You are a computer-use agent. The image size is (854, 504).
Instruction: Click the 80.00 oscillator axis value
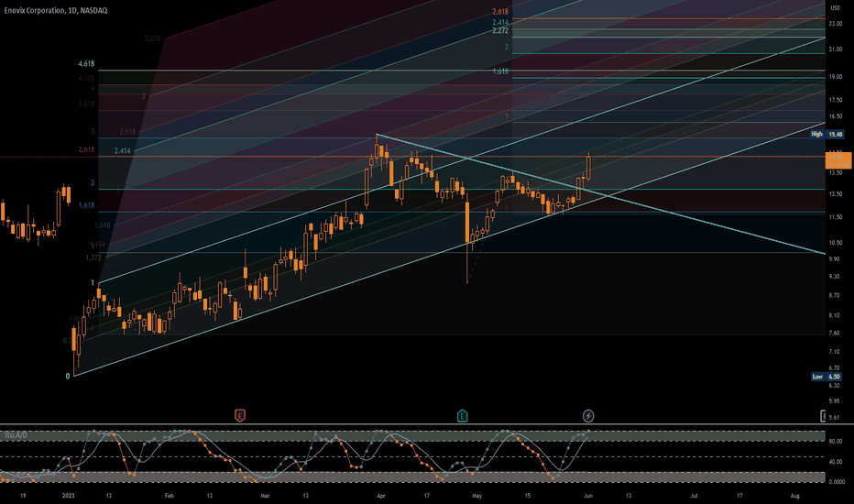[836, 442]
